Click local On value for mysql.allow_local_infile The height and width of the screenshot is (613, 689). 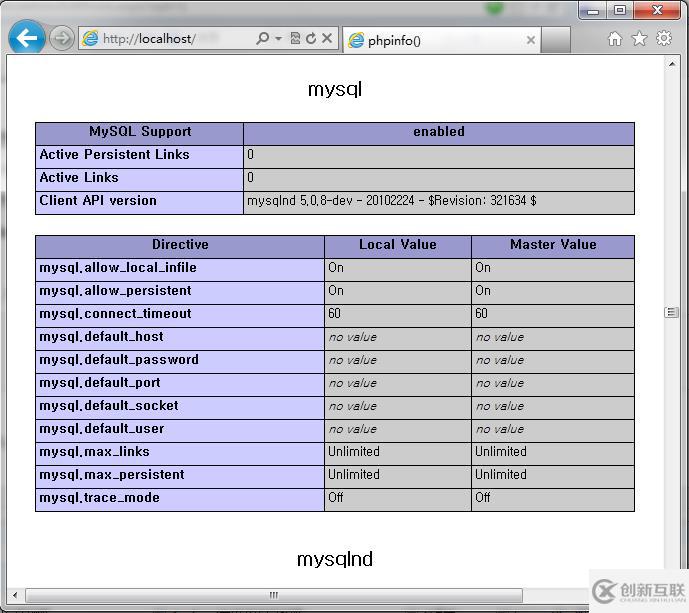(x=336, y=268)
